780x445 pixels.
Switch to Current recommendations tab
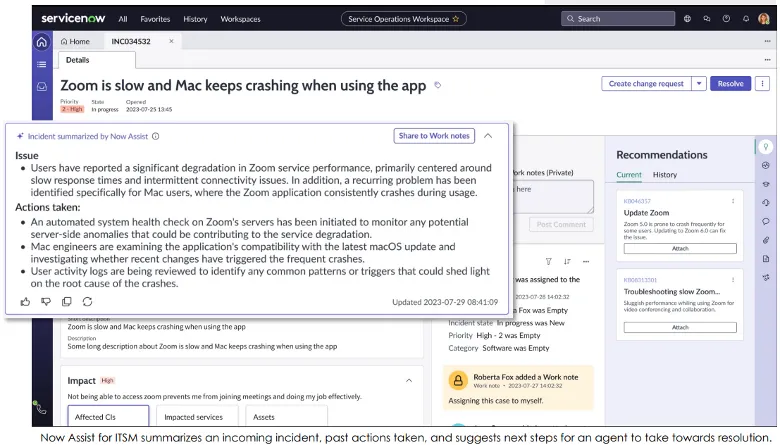(x=629, y=175)
